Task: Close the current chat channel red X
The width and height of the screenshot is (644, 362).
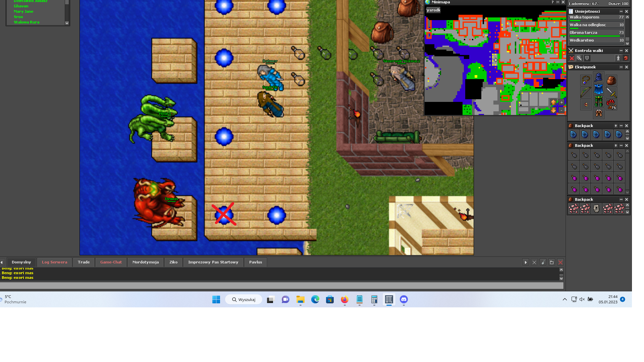Action: coord(560,262)
